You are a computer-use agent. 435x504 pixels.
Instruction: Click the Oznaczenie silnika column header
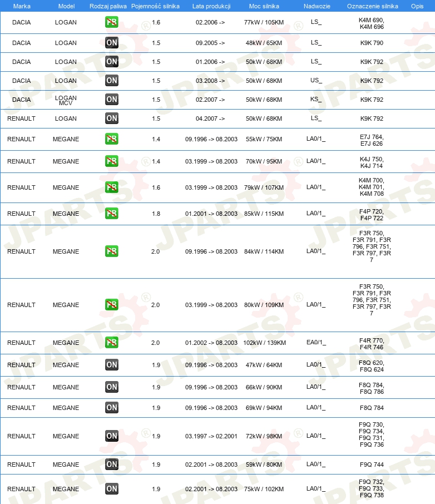pos(372,6)
